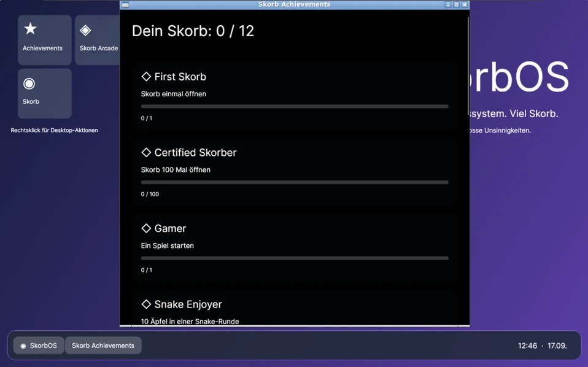588x367 pixels.
Task: Click the achievements window vertical scrollbar
Action: [x=468, y=66]
